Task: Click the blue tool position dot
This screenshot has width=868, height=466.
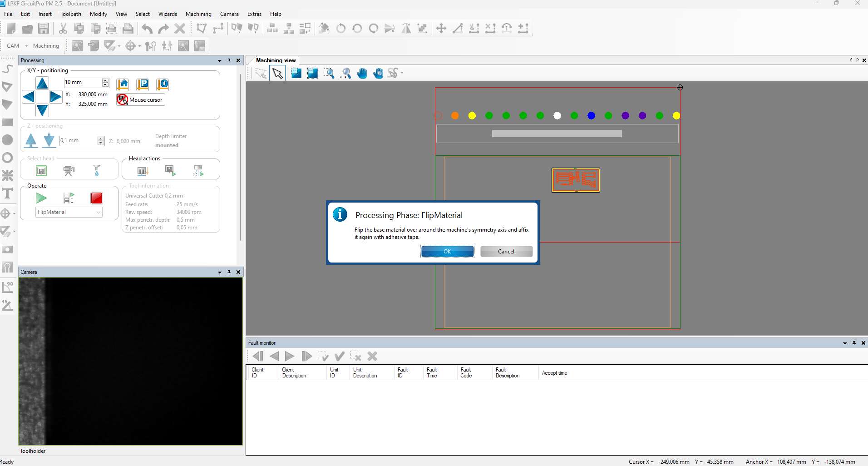Action: (591, 116)
